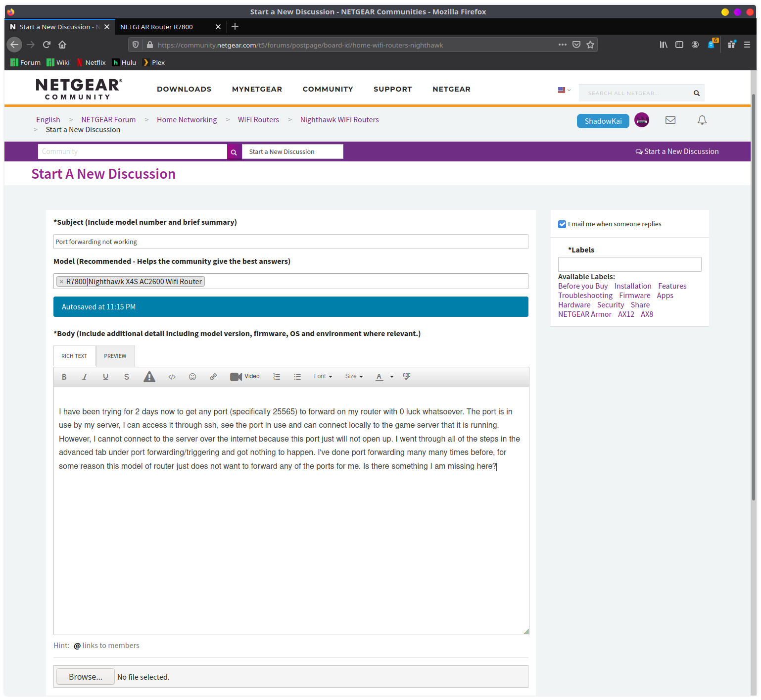Add the Troubleshooting label
761x700 pixels.
(585, 295)
